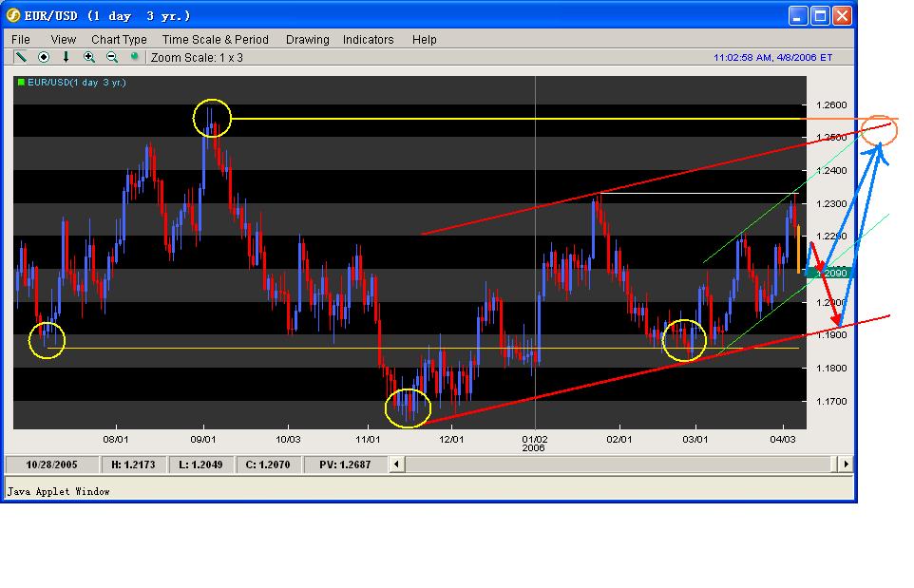Open the Chart Type menu
914x588 pixels.
[118, 39]
